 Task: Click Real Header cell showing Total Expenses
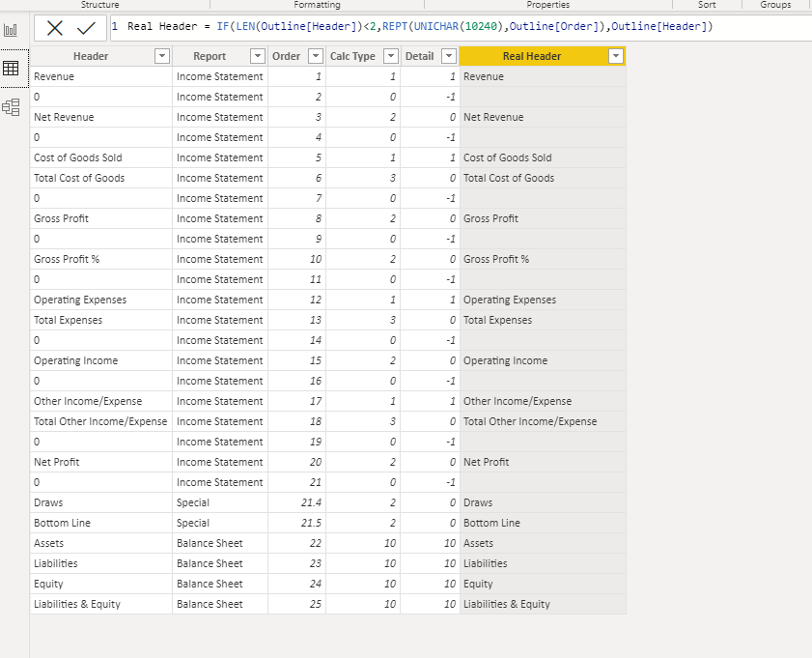pos(543,320)
